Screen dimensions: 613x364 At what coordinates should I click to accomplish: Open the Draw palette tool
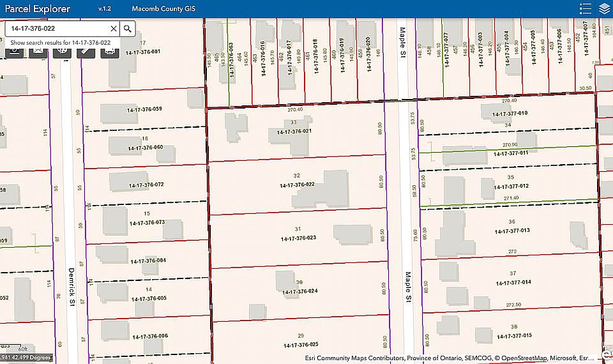click(62, 52)
